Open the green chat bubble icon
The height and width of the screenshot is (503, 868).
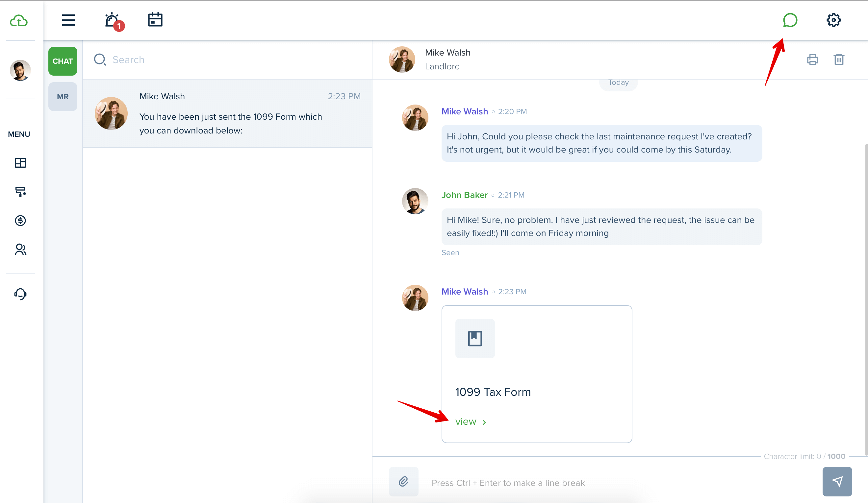pos(790,20)
